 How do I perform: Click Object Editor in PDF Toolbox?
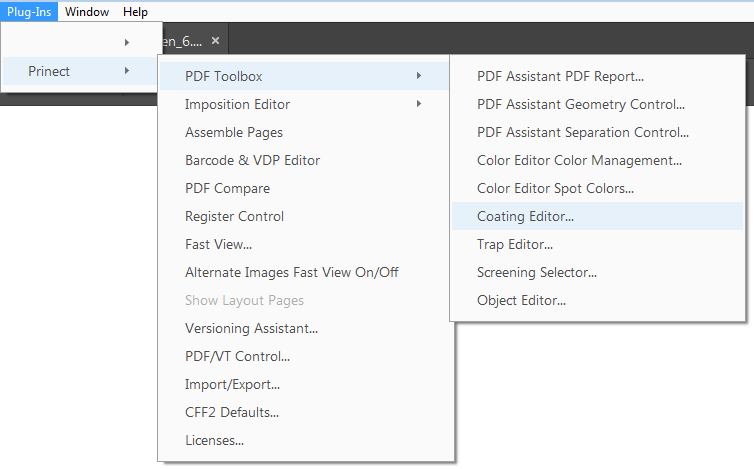tap(521, 300)
